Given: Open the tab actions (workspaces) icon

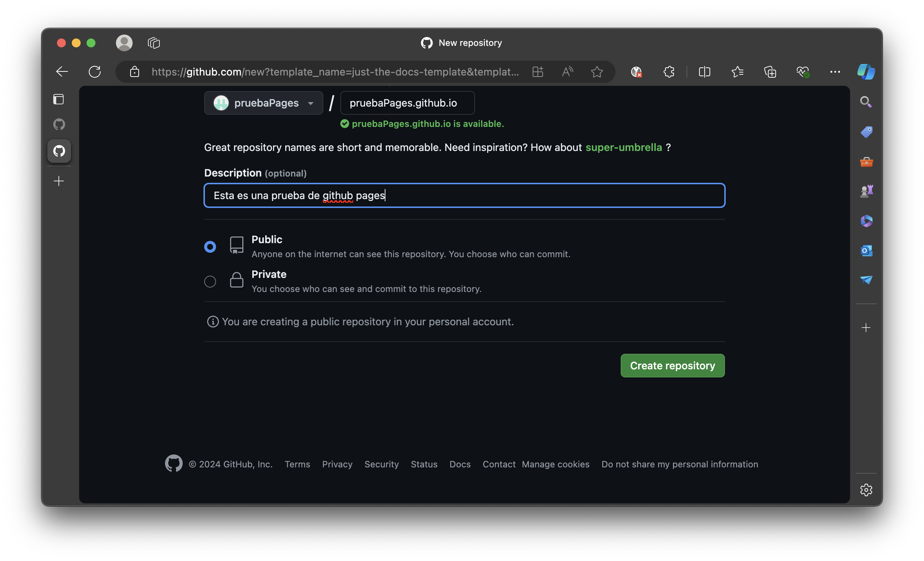Looking at the screenshot, I should click(154, 43).
